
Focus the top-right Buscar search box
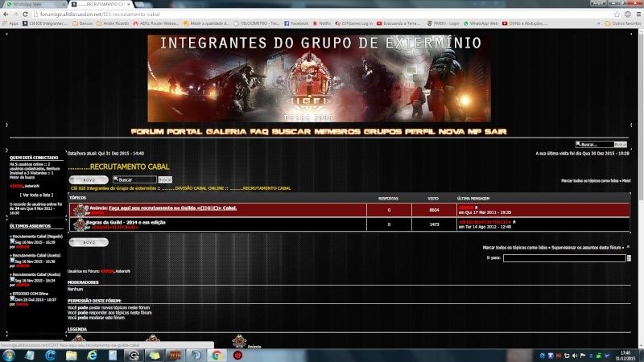pos(594,145)
